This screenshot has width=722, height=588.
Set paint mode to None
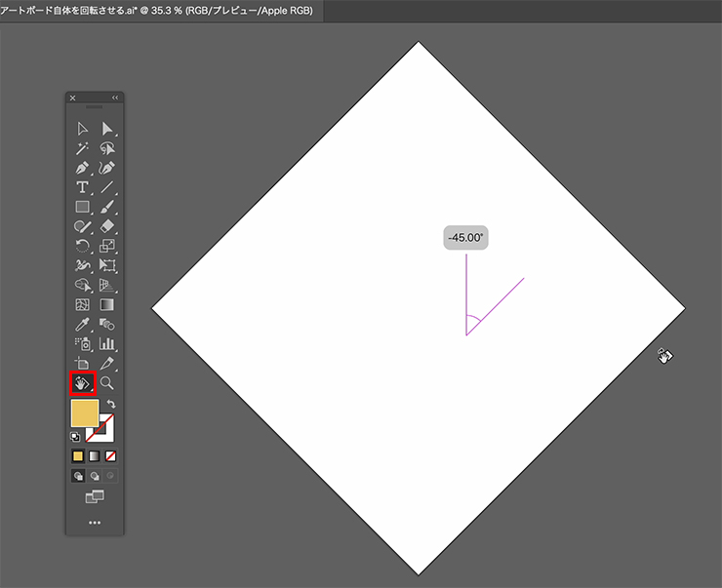pyautogui.click(x=111, y=455)
